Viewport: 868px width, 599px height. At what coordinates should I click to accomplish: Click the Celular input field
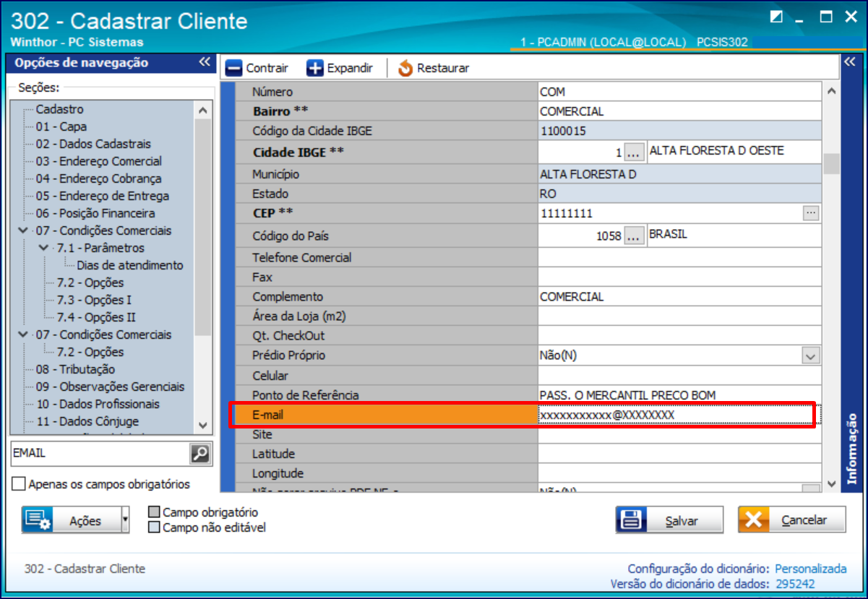click(679, 376)
